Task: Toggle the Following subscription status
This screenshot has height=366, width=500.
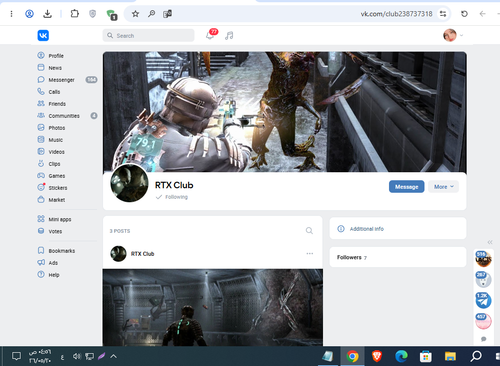Action: (x=172, y=197)
